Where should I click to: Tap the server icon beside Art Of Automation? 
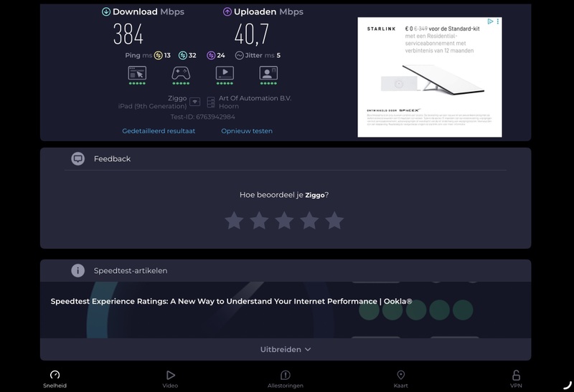211,102
